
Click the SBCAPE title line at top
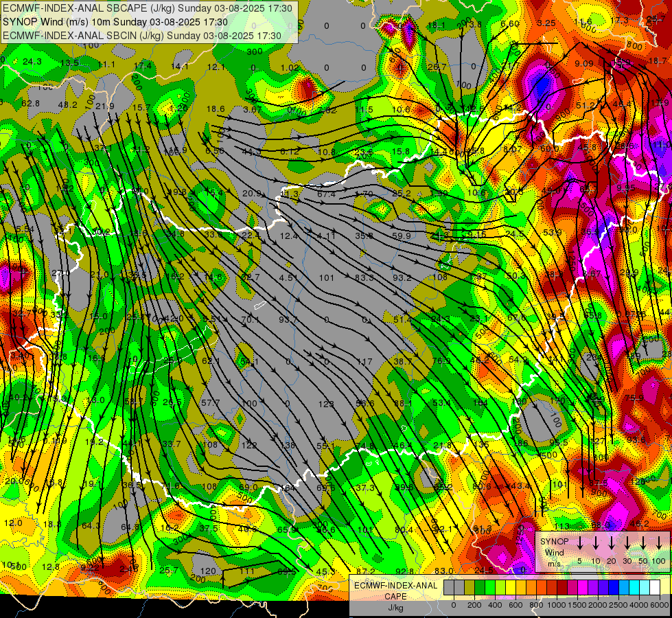click(x=148, y=8)
